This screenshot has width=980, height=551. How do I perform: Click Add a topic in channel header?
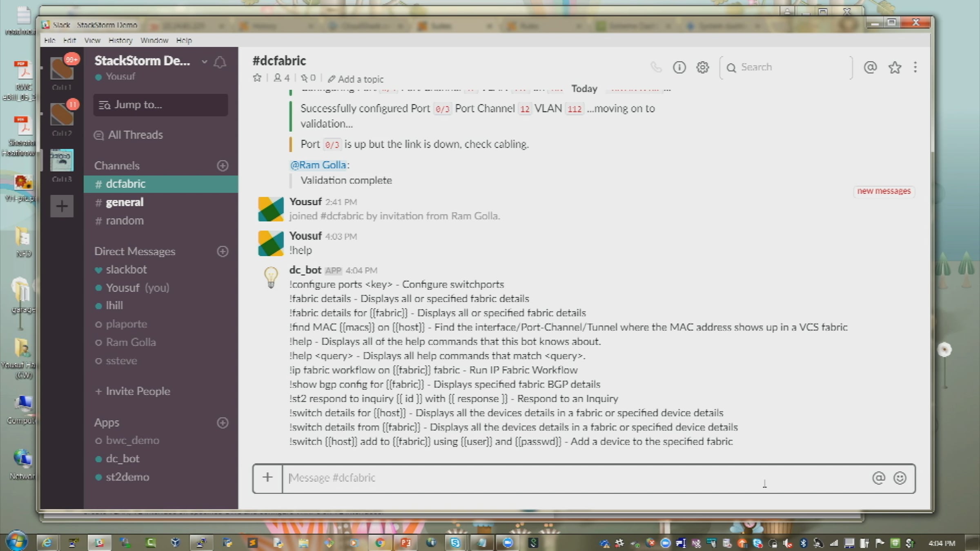356,79
